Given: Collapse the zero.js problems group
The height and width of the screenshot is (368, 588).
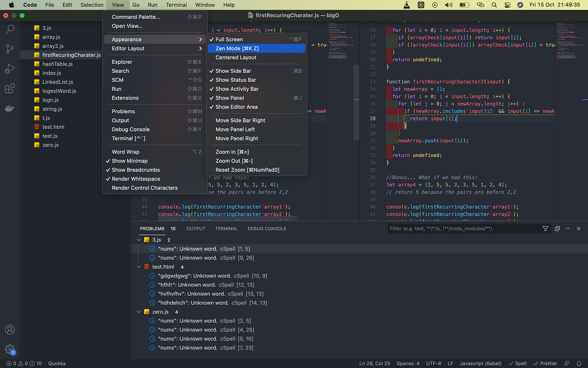Looking at the screenshot, I should [139, 312].
